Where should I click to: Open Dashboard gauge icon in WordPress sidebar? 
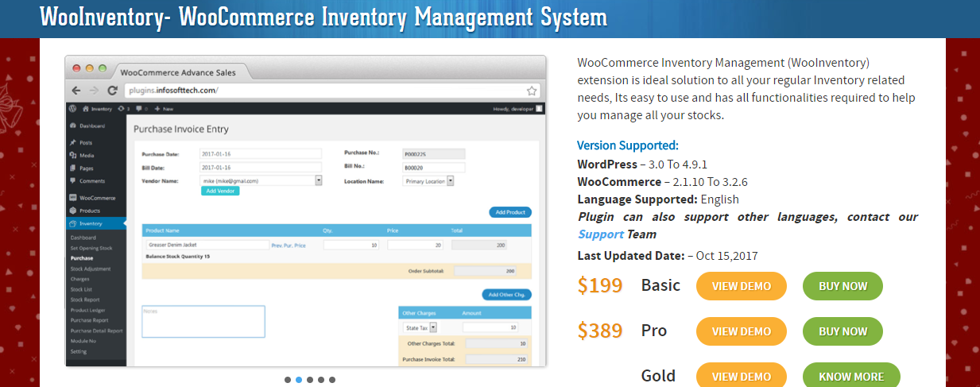[x=73, y=126]
